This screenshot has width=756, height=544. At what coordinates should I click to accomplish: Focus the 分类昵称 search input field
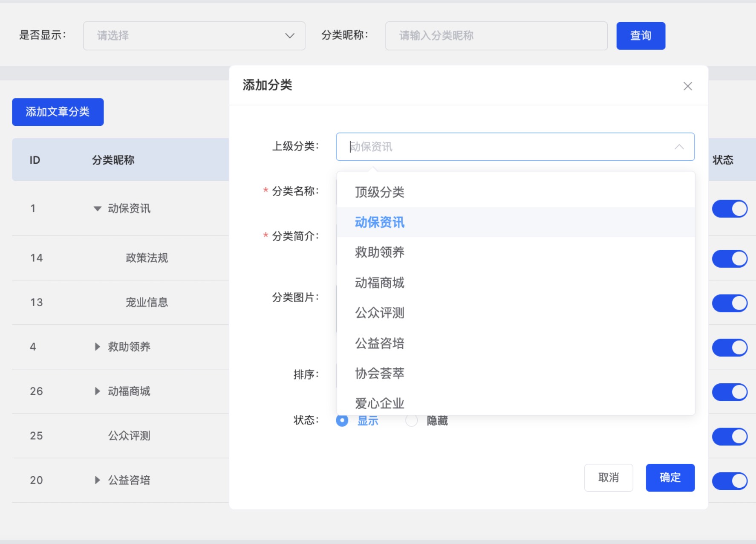pos(496,36)
